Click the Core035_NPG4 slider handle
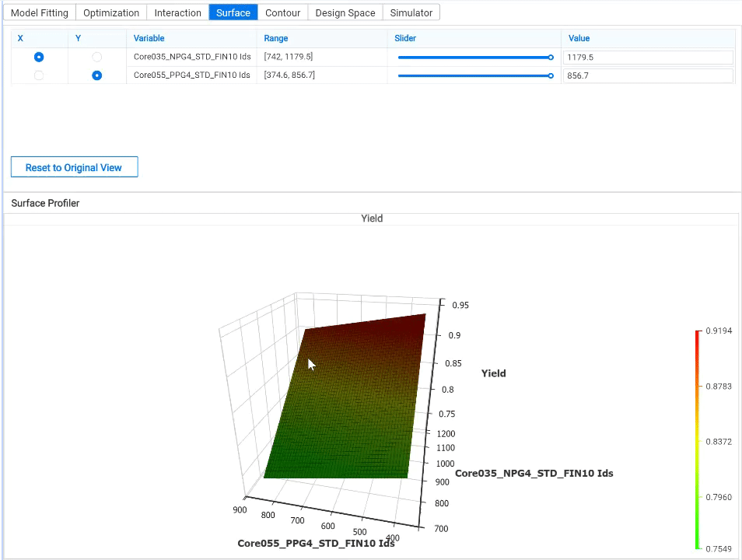 (551, 58)
